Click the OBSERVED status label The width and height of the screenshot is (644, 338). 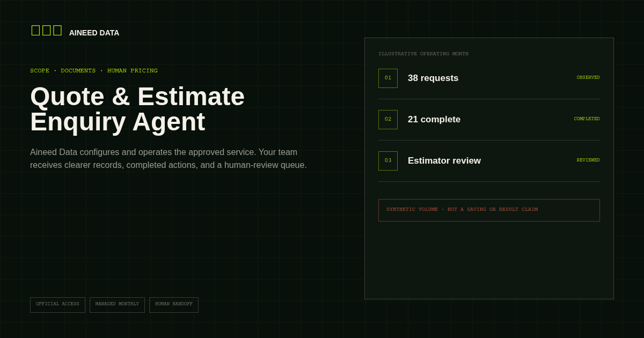(588, 78)
